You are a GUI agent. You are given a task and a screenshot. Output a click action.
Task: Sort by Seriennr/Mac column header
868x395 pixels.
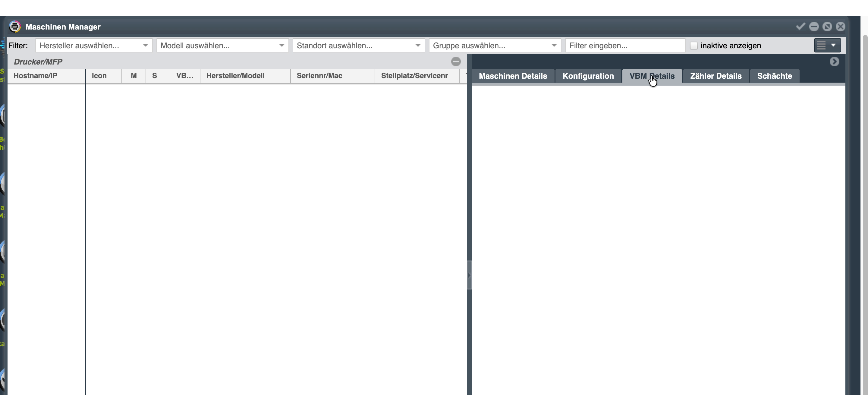click(x=332, y=76)
